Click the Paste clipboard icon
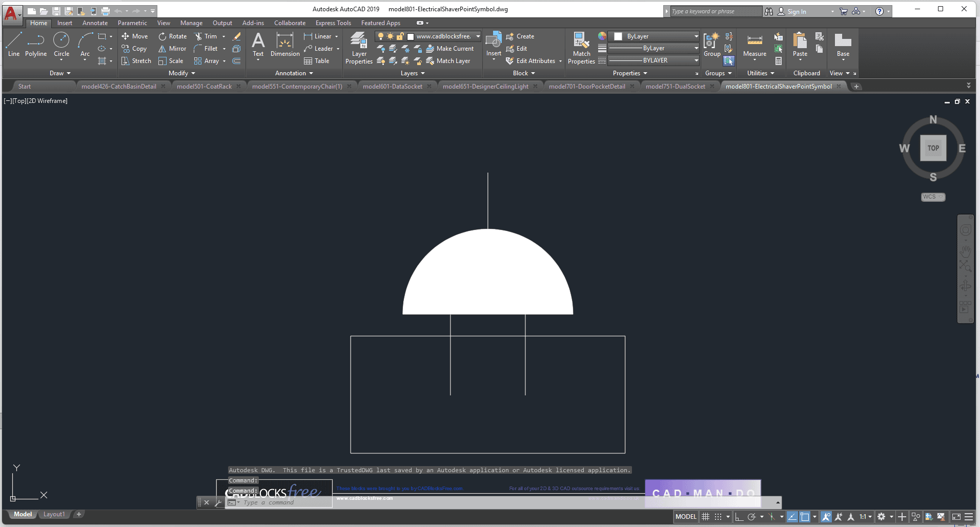Screen dimensions: 980x527 click(800, 44)
